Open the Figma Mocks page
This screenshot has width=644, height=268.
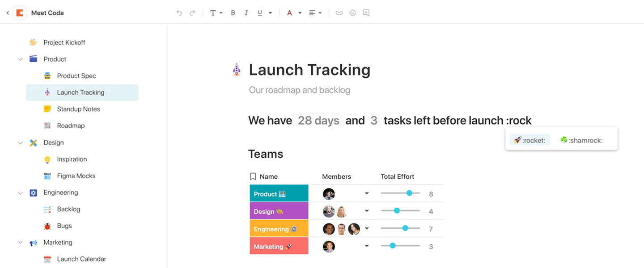[76, 176]
